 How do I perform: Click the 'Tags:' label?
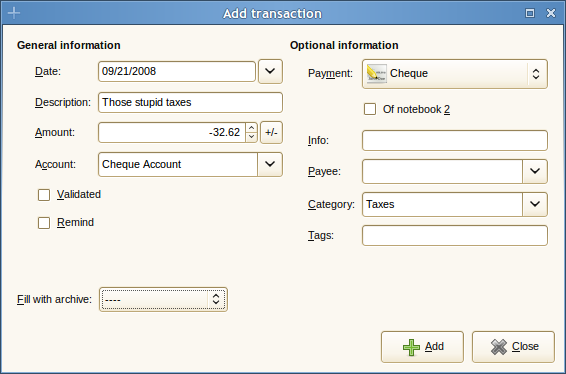tap(321, 236)
